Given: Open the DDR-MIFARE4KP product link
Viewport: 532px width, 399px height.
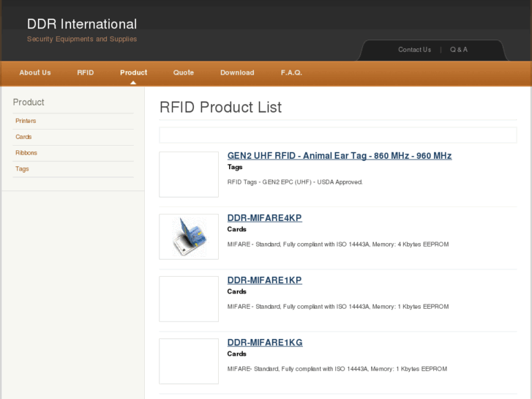Looking at the screenshot, I should pos(264,218).
